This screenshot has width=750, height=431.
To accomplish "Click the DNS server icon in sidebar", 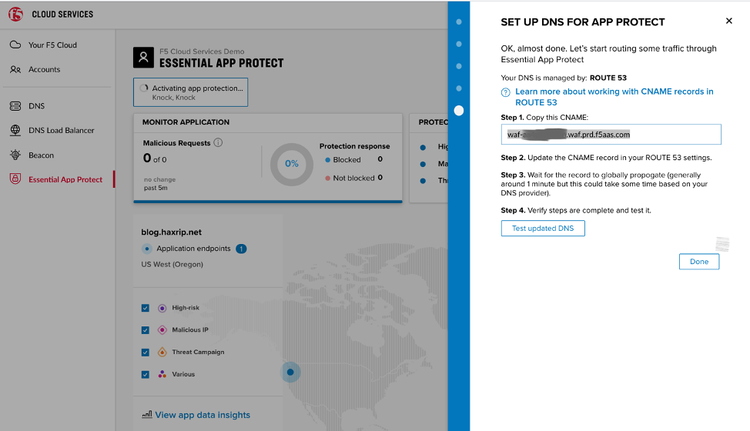I will (15, 106).
